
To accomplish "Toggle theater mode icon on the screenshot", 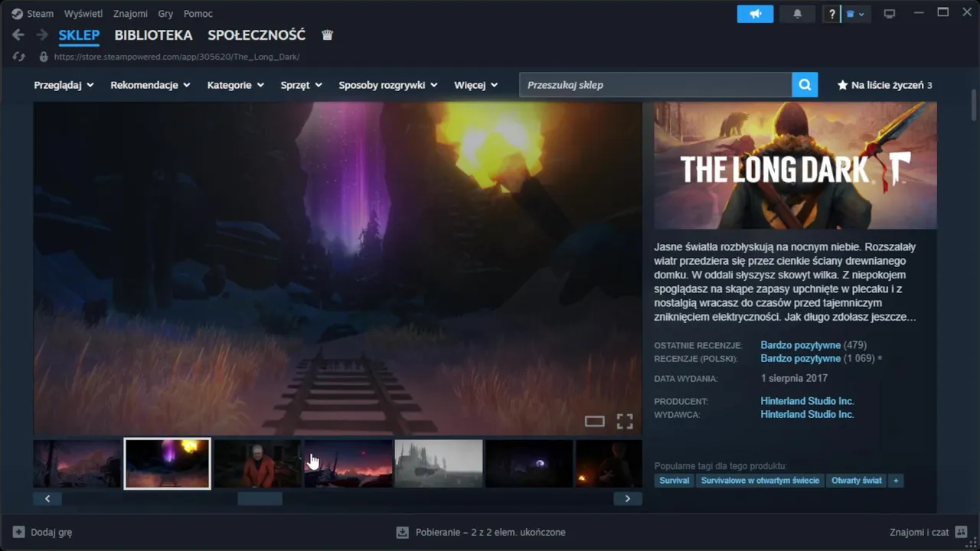I will (x=595, y=421).
